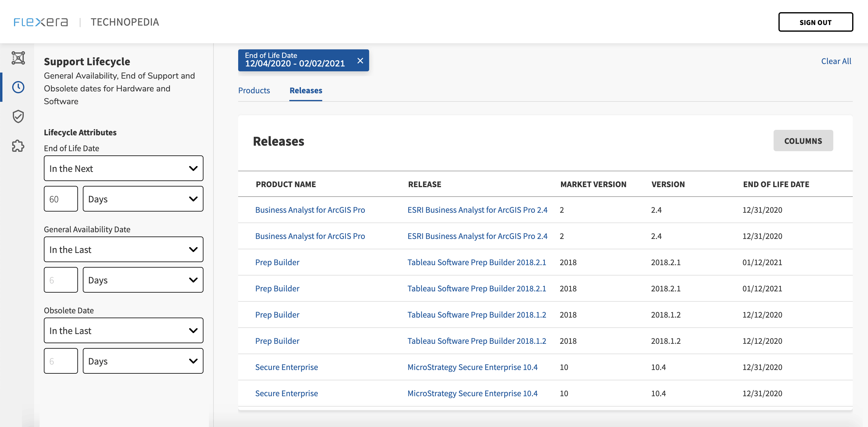Image resolution: width=868 pixels, height=427 pixels.
Task: Open the Days unit dropdown beside 60
Action: 143,199
